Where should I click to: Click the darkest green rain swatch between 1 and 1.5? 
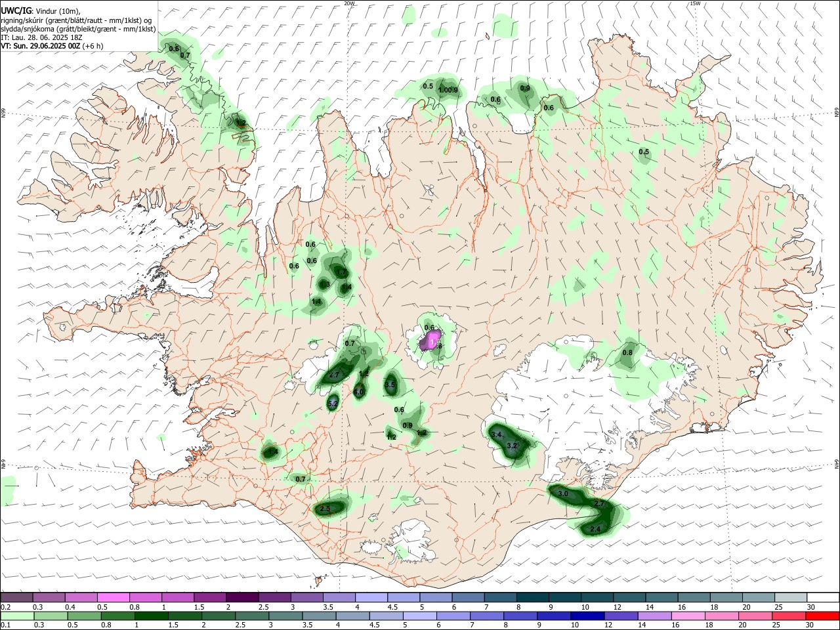pos(152,616)
